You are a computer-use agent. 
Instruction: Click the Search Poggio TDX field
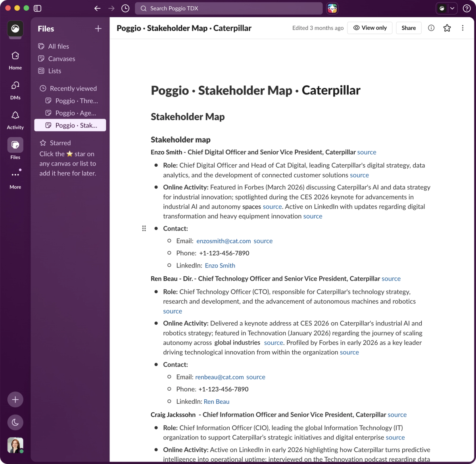[229, 8]
